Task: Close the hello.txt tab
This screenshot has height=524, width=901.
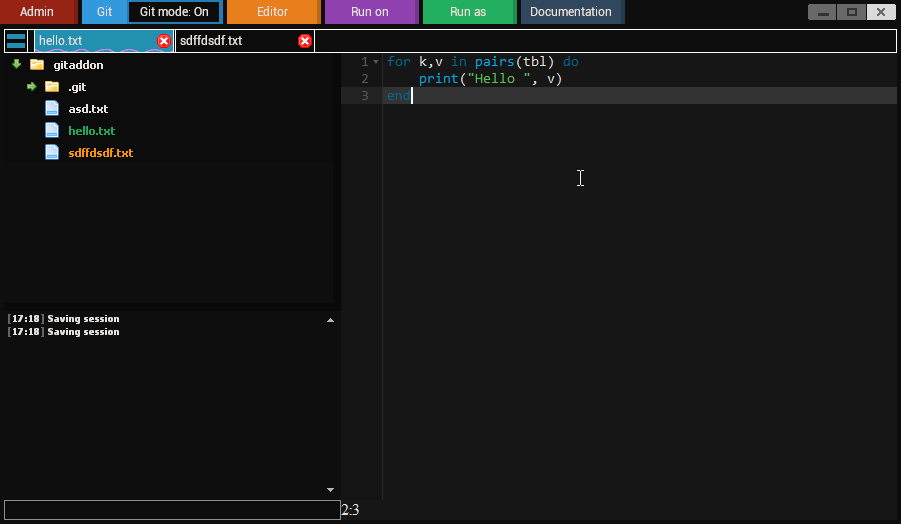Action: pos(164,41)
